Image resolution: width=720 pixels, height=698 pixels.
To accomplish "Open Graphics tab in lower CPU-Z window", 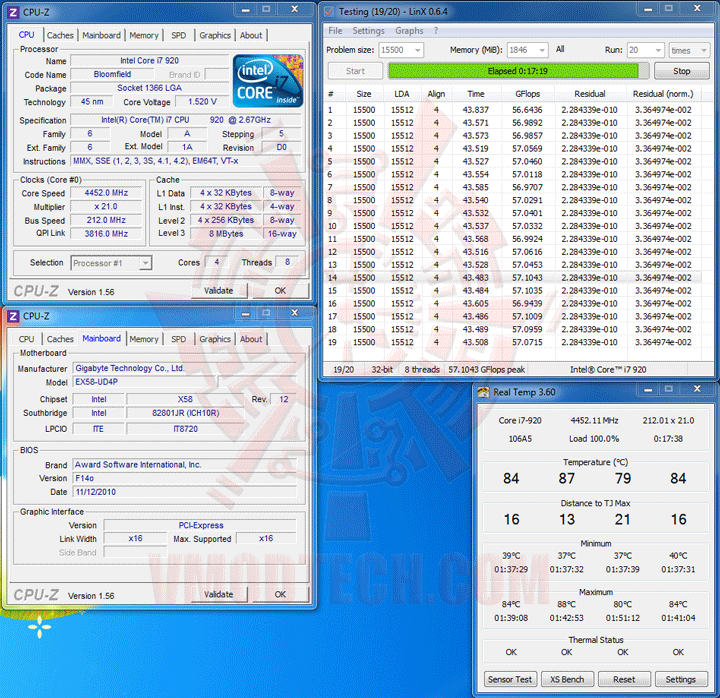I will [215, 339].
